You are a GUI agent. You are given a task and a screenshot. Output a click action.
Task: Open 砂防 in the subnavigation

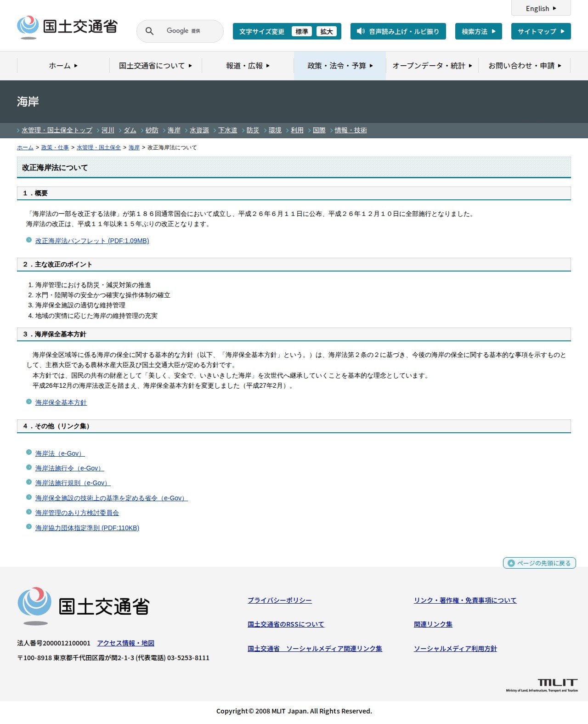tap(152, 130)
